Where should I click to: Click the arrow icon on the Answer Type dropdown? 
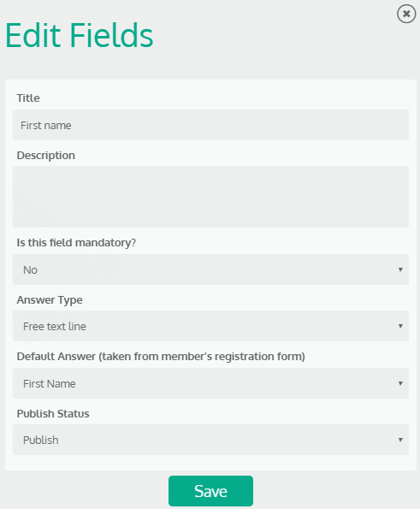tap(400, 326)
